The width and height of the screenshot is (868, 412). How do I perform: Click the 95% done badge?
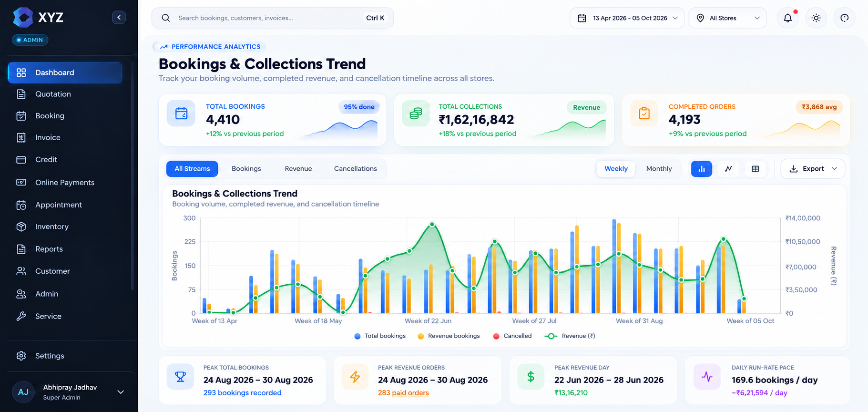[x=359, y=107]
